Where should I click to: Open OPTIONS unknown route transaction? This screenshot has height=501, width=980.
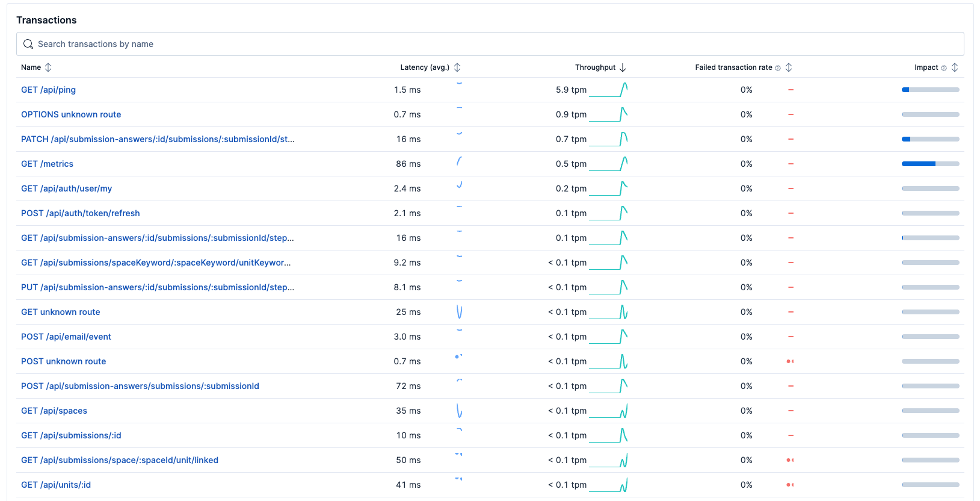(71, 114)
